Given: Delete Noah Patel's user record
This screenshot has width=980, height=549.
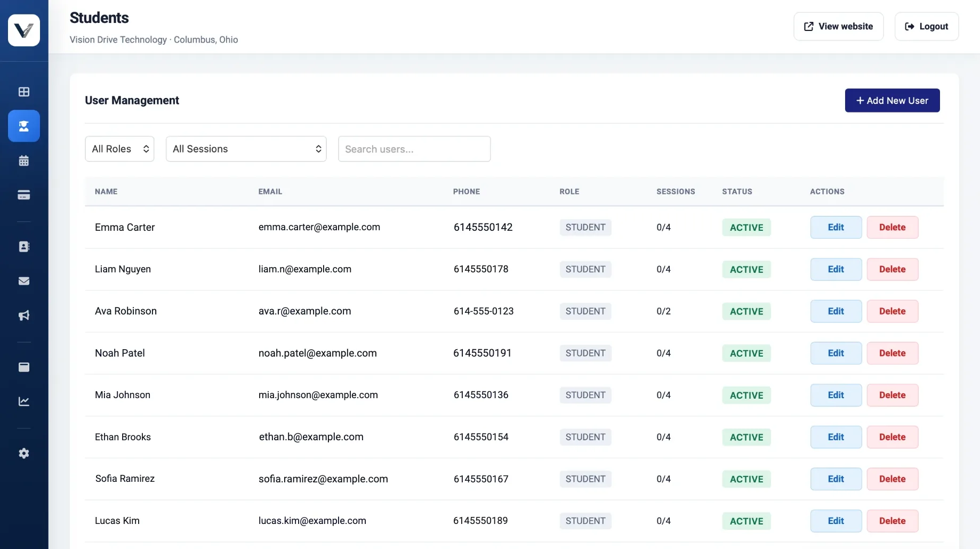Looking at the screenshot, I should (x=892, y=353).
